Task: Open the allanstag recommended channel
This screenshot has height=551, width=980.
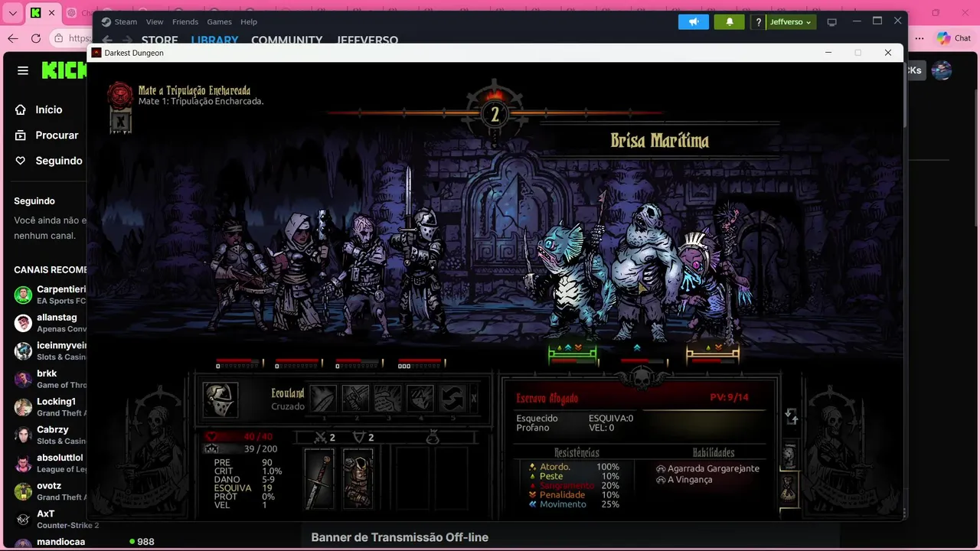Action: pos(51,323)
